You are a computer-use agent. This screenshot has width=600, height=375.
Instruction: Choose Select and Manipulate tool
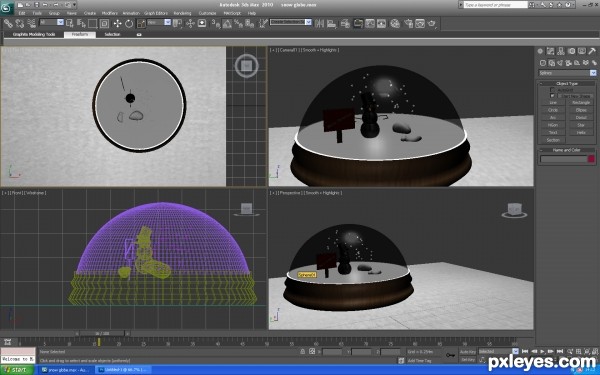190,24
